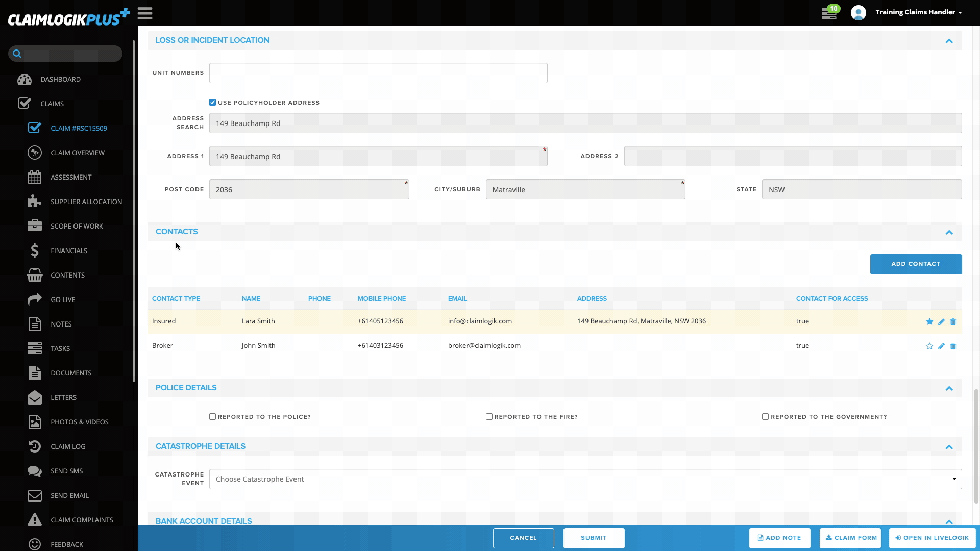The width and height of the screenshot is (980, 551).
Task: Click the Supplier Allocation puzzle icon
Action: 35,202
